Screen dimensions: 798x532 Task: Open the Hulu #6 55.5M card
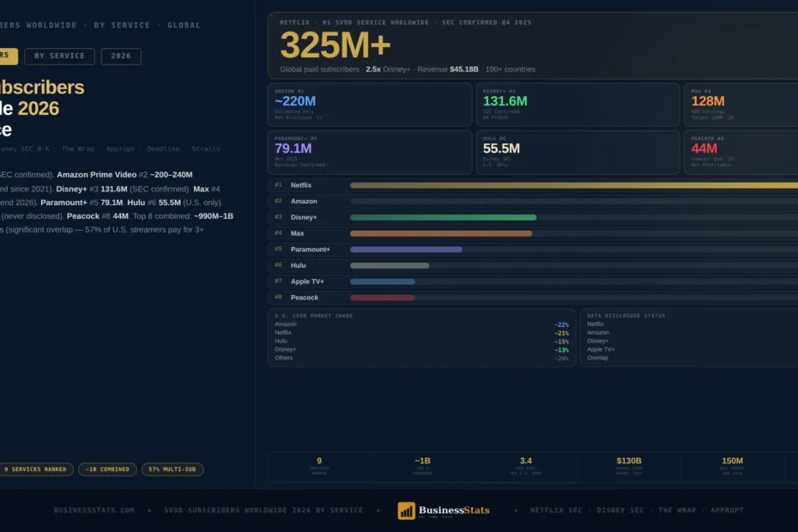tap(577, 152)
